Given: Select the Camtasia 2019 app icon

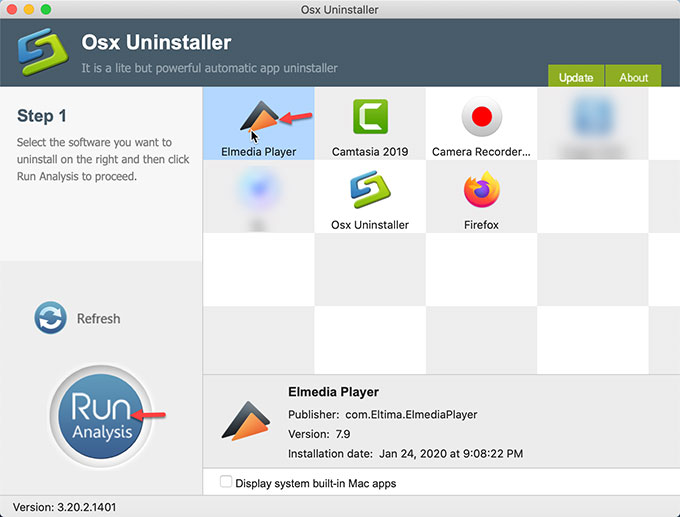Looking at the screenshot, I should point(370,117).
